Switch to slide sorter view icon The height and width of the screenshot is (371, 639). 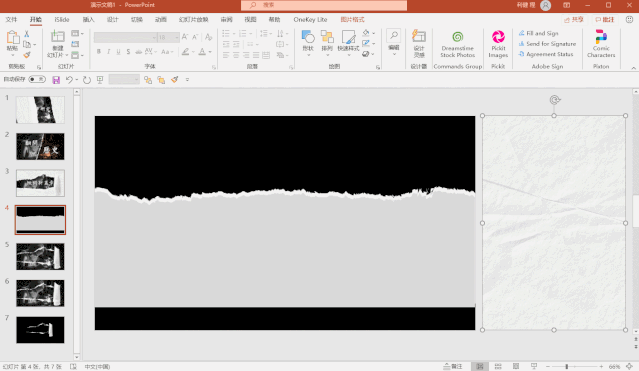coord(498,366)
